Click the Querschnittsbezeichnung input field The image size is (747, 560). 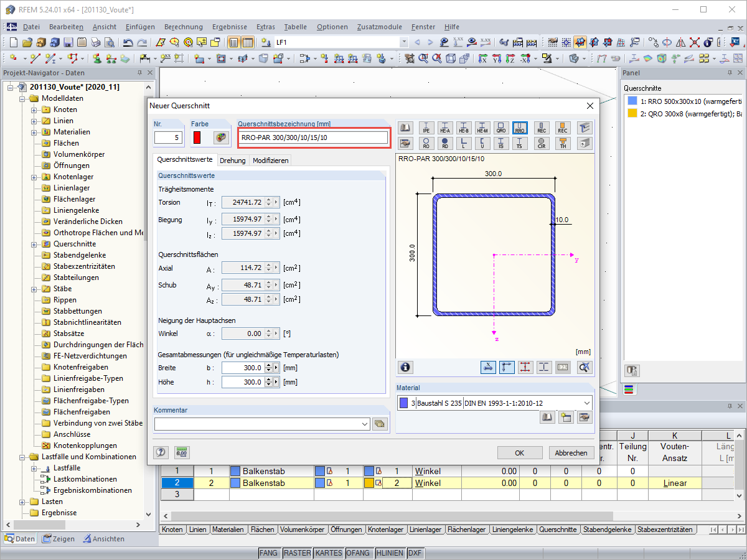pos(313,137)
